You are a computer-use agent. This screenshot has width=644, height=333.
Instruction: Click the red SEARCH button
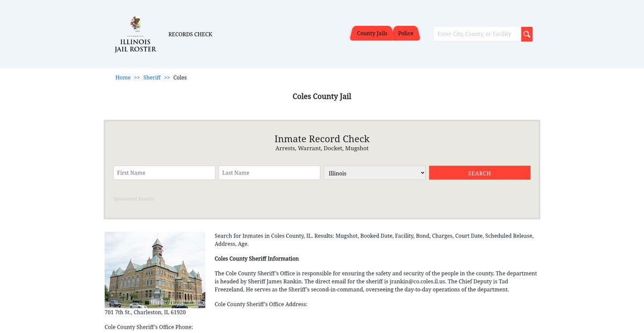[480, 173]
